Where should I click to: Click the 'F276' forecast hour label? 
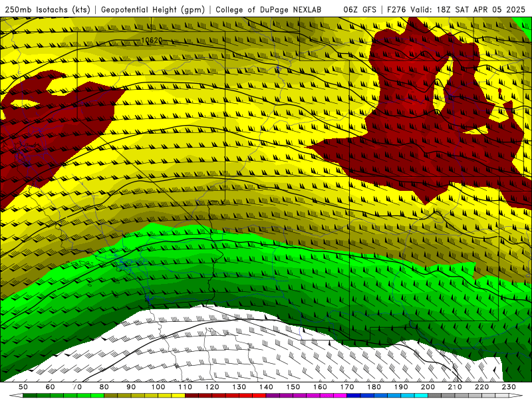(397, 9)
